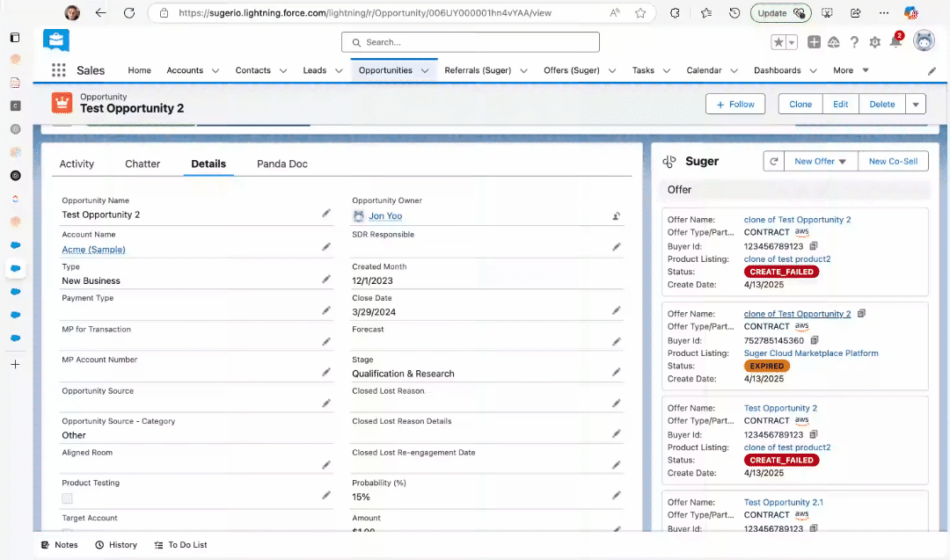Viewport: 950px width, 560px height.
Task: Copy Buyer Id 752785145360
Action: coord(815,340)
